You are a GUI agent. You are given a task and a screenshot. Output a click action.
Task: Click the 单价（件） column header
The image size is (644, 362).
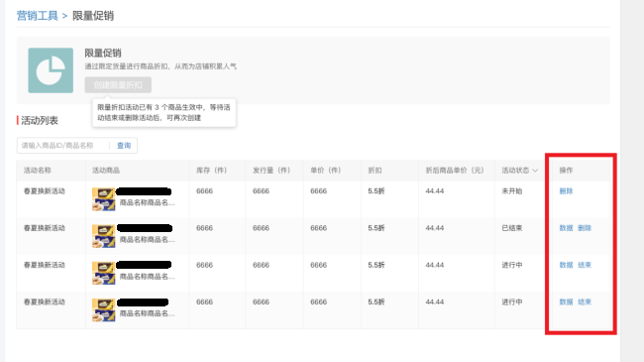click(326, 170)
